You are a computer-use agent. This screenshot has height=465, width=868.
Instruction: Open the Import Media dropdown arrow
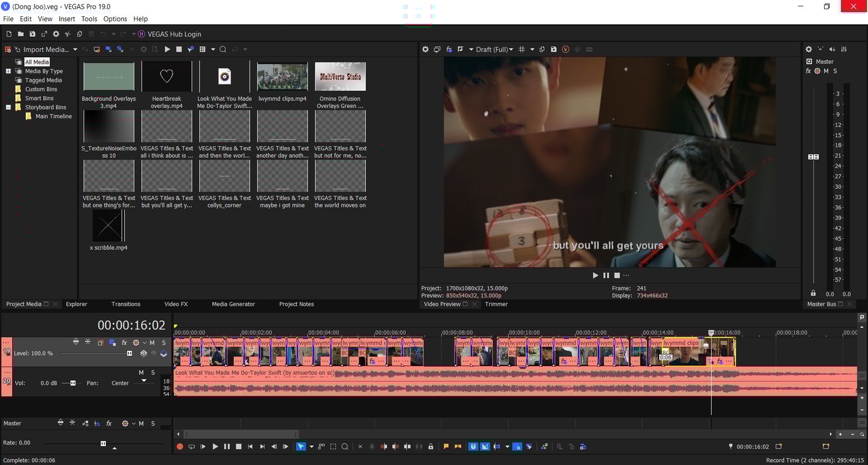pyautogui.click(x=74, y=50)
